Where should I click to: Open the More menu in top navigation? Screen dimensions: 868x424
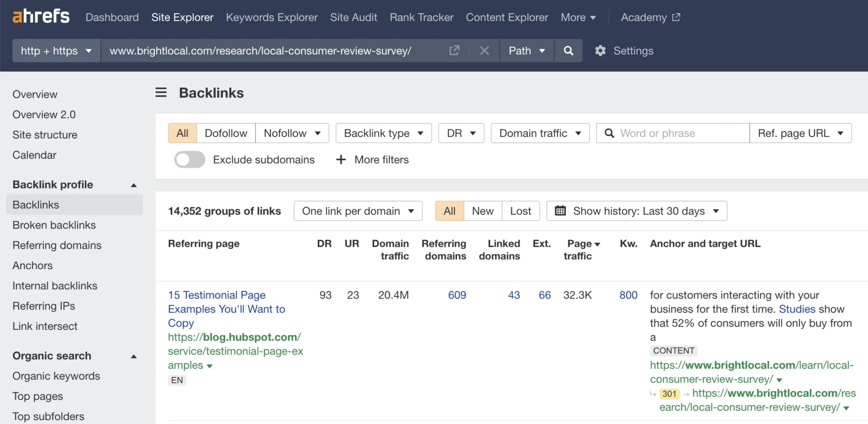pyautogui.click(x=578, y=17)
